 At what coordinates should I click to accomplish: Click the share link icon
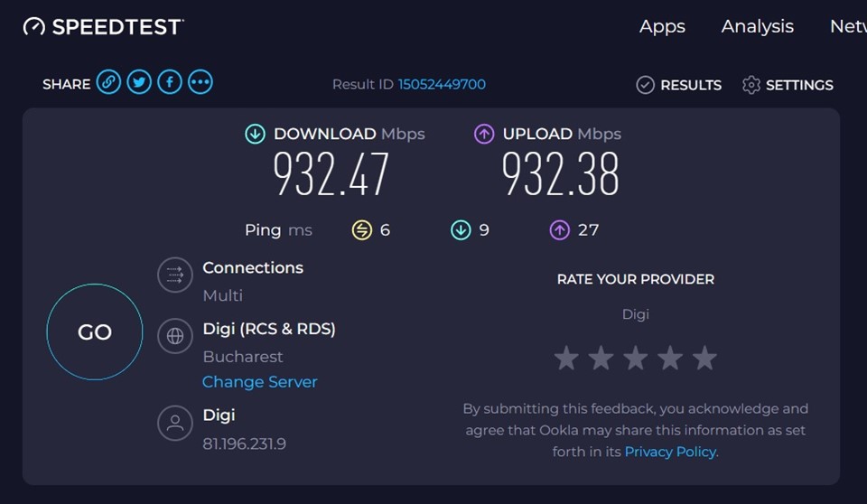pos(108,83)
